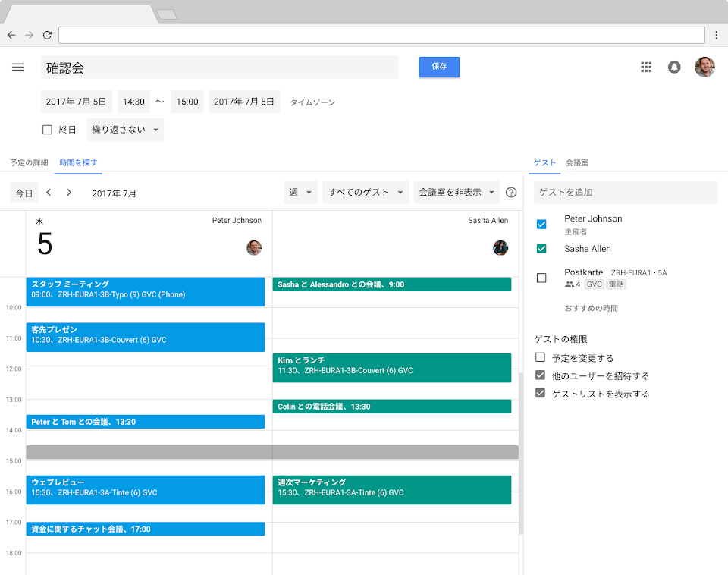The width and height of the screenshot is (728, 575).
Task: Uncheck Peter Johnson guest checkbox
Action: click(541, 225)
